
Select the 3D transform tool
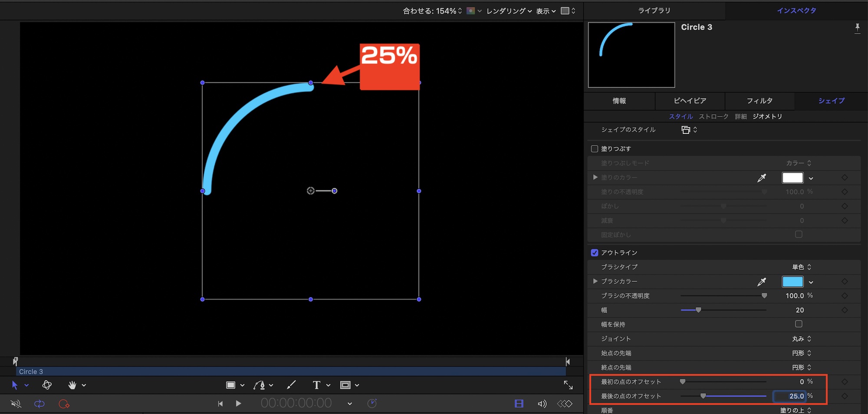(x=47, y=385)
